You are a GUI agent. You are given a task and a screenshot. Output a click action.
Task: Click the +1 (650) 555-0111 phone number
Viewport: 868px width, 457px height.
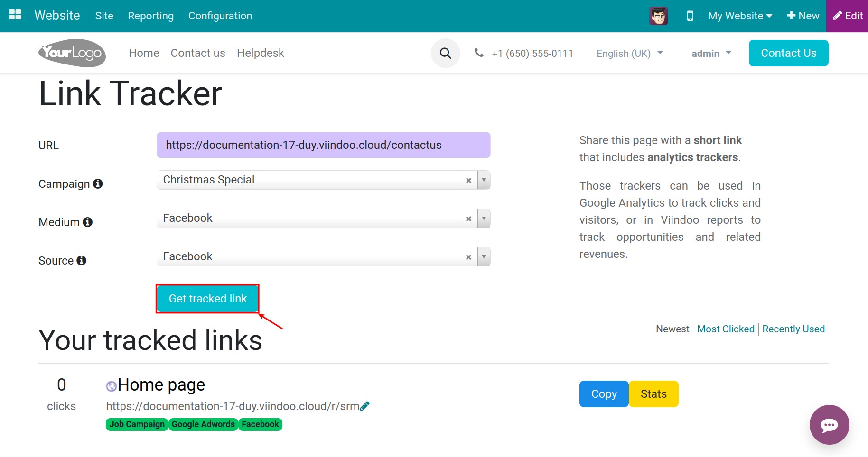click(532, 54)
